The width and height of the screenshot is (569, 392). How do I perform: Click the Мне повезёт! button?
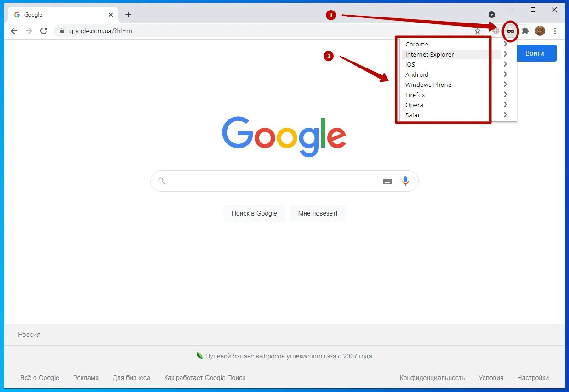coord(318,213)
